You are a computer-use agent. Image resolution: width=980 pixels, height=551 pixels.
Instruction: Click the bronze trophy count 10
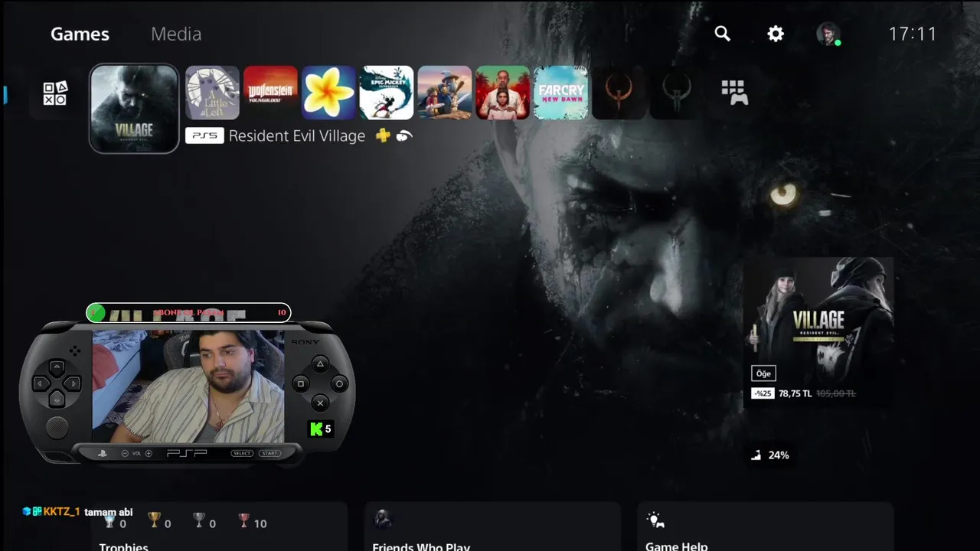coord(260,523)
